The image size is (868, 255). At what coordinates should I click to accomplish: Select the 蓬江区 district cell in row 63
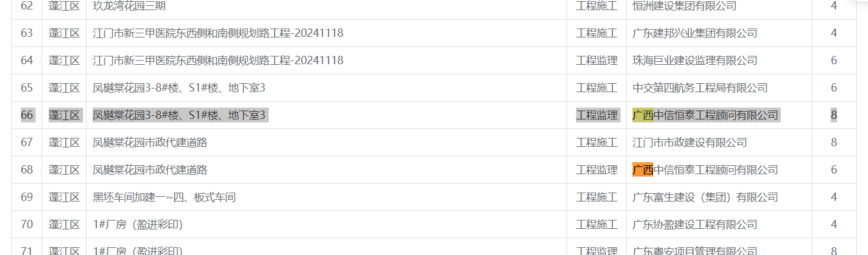pyautogui.click(x=64, y=33)
